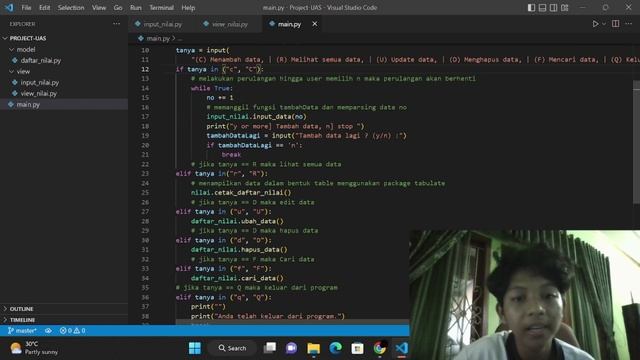
Task: Select main.py in the explorer tree
Action: 64,104
